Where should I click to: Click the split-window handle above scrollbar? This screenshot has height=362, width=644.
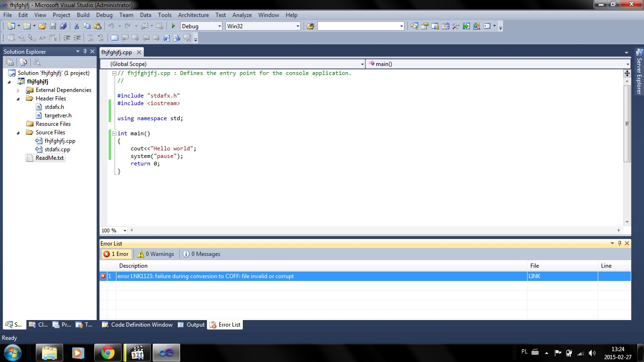tap(627, 73)
